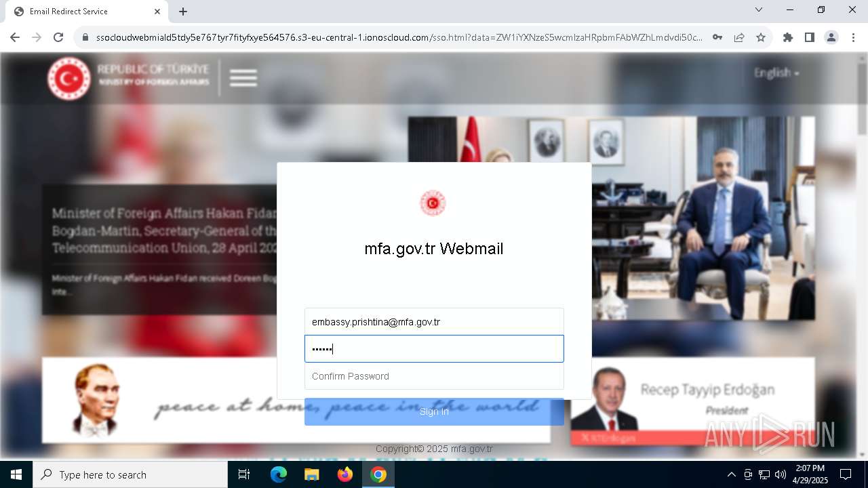The image size is (868, 488).
Task: Focus the password input field
Action: (x=434, y=349)
